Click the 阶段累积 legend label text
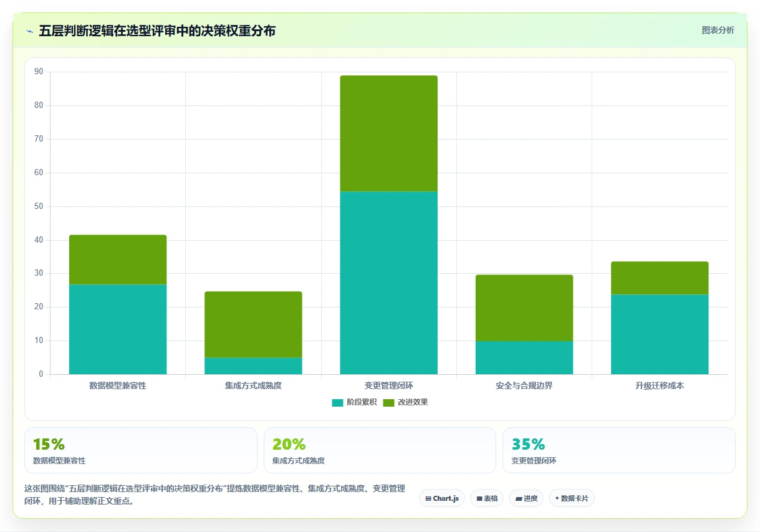The image size is (760, 532). pos(362,402)
